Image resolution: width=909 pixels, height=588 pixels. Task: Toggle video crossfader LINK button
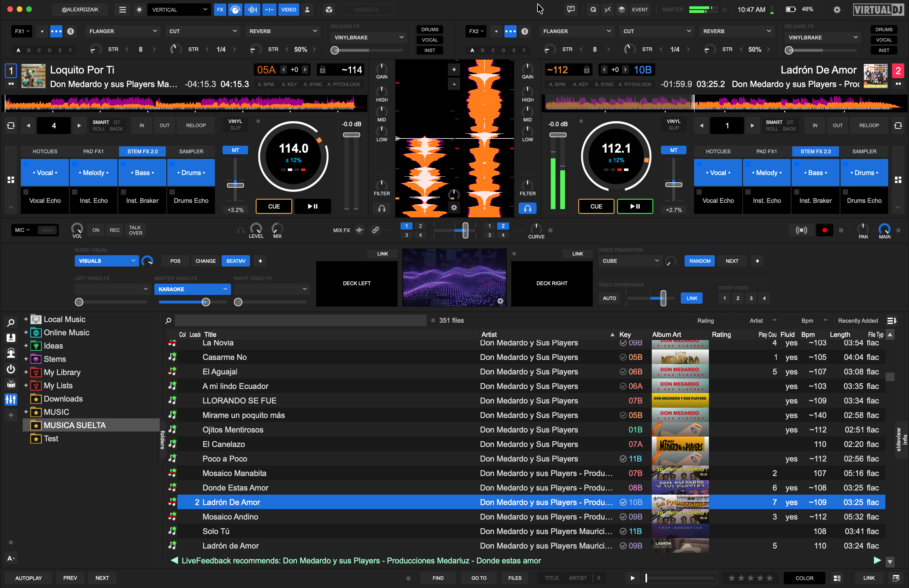tap(691, 298)
